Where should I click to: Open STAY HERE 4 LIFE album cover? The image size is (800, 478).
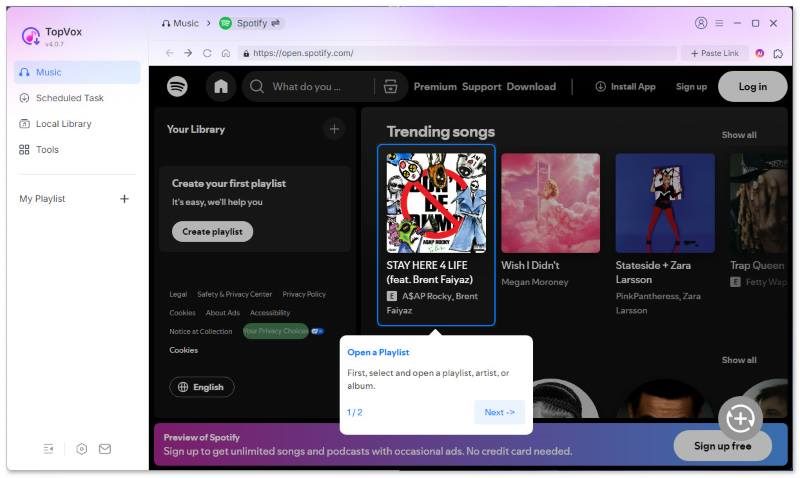pyautogui.click(x=436, y=203)
